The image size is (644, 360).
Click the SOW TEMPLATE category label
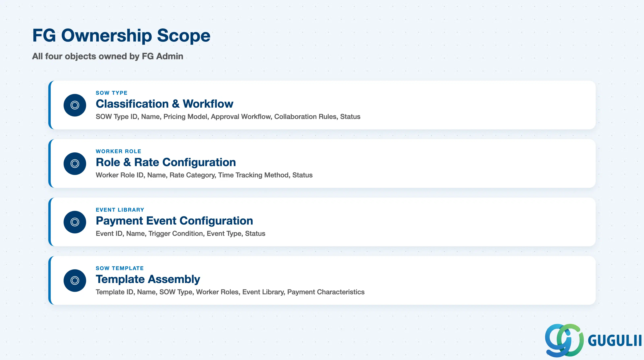120,268
